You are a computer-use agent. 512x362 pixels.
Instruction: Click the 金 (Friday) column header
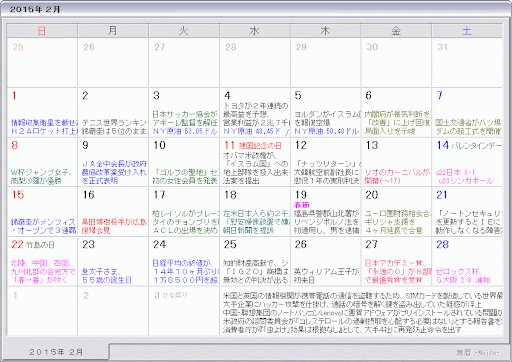pyautogui.click(x=396, y=31)
